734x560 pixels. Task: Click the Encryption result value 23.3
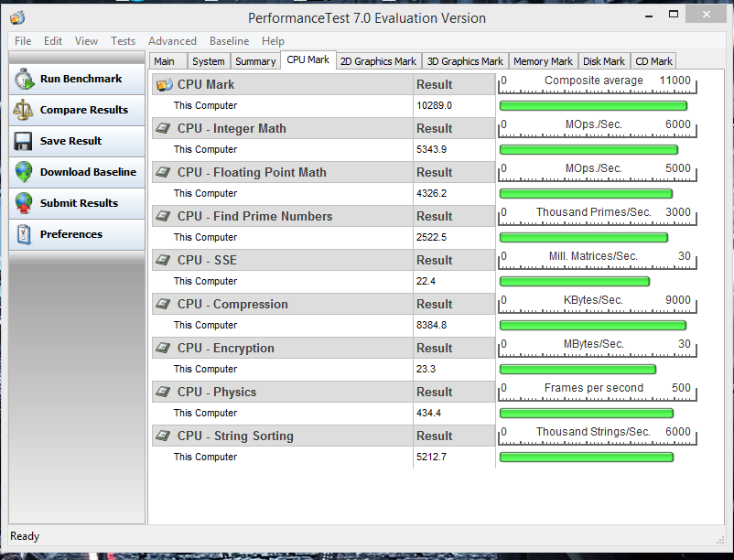click(x=426, y=369)
